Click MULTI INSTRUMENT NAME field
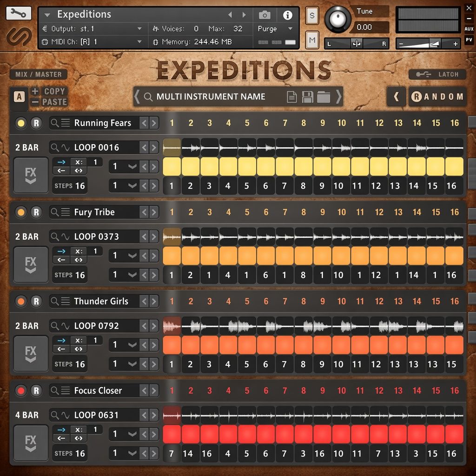Image resolution: width=476 pixels, height=476 pixels. pos(211,97)
